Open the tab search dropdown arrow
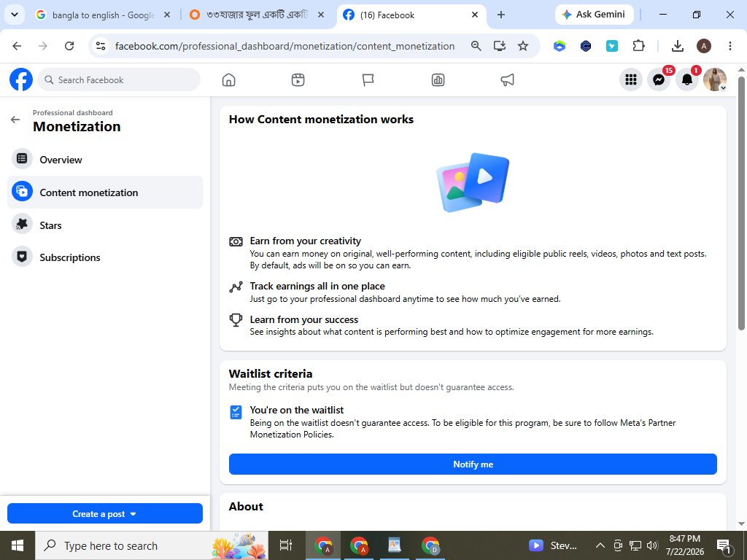This screenshot has width=747, height=560. click(15, 15)
